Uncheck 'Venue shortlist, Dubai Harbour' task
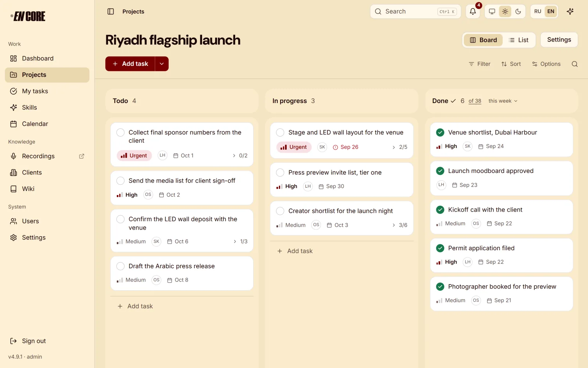 click(440, 132)
